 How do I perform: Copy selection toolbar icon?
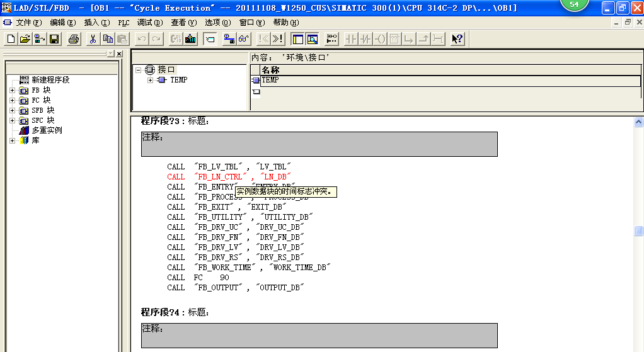pos(108,39)
